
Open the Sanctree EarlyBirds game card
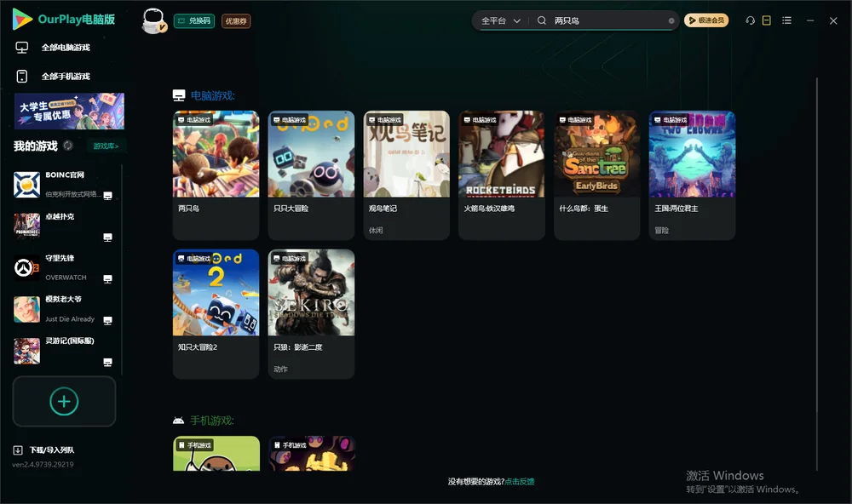pos(596,175)
